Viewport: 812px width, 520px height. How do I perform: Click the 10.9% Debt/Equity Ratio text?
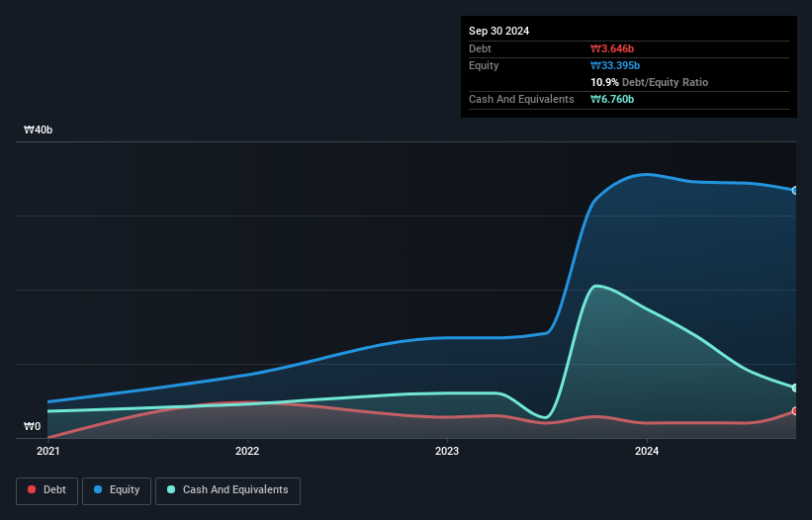tap(649, 82)
